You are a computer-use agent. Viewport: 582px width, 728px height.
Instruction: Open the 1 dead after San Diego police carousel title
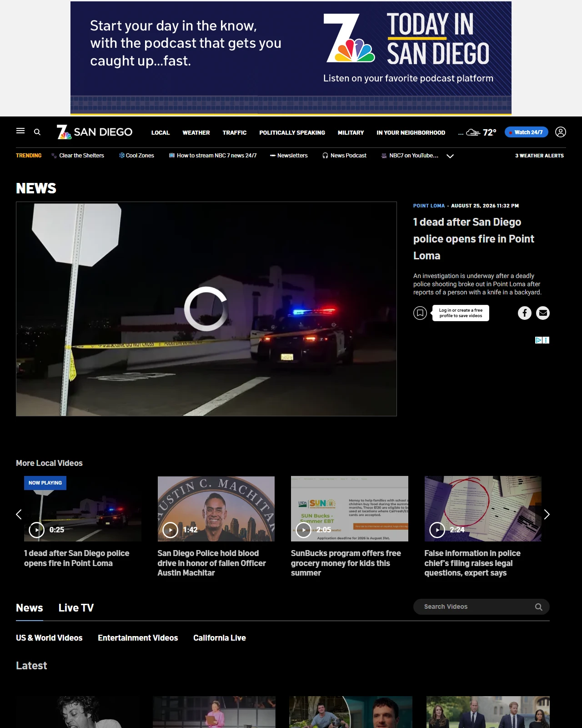click(76, 558)
